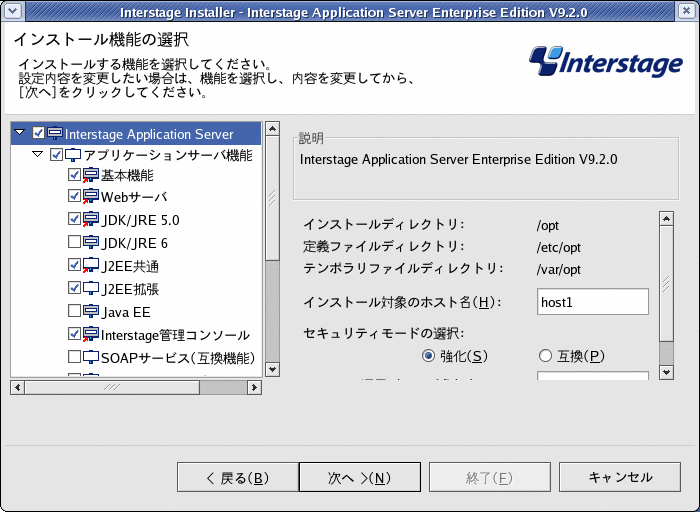Image resolution: width=700 pixels, height=512 pixels.
Task: Click the 基本機能 component icon
Action: point(91,175)
